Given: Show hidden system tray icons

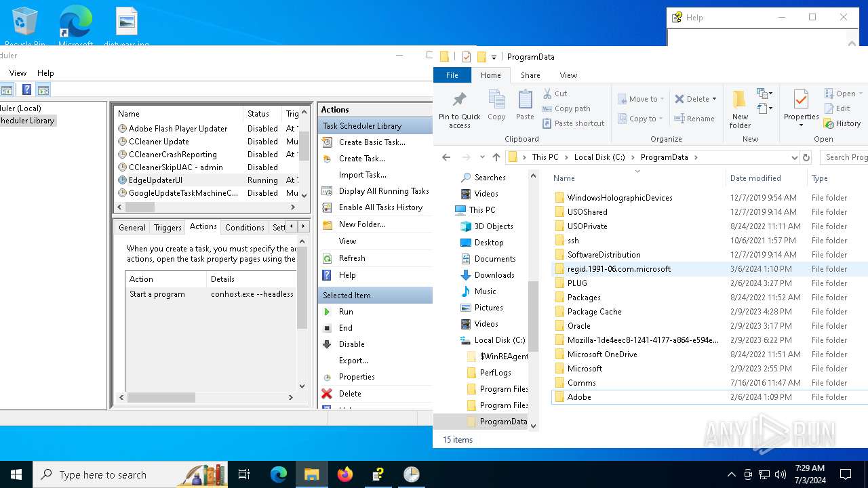Looking at the screenshot, I should tap(731, 474).
